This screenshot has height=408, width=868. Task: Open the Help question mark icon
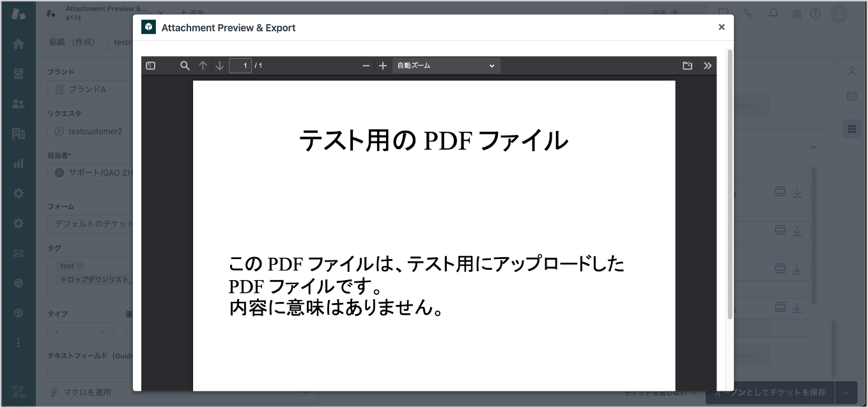816,13
